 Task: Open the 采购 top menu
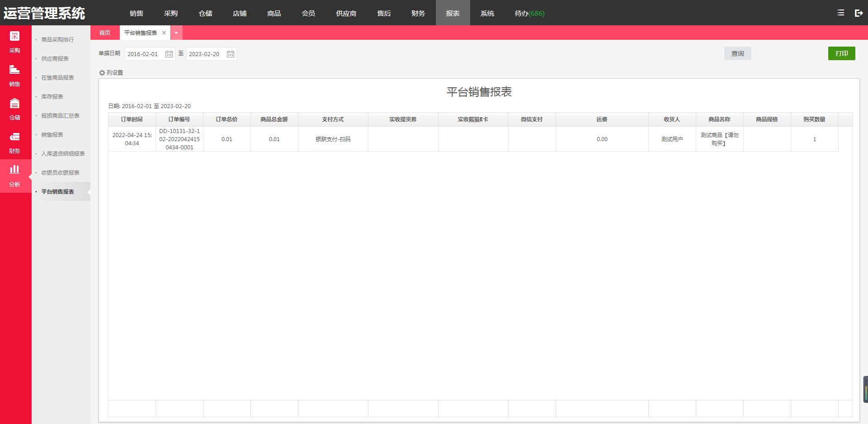click(171, 13)
